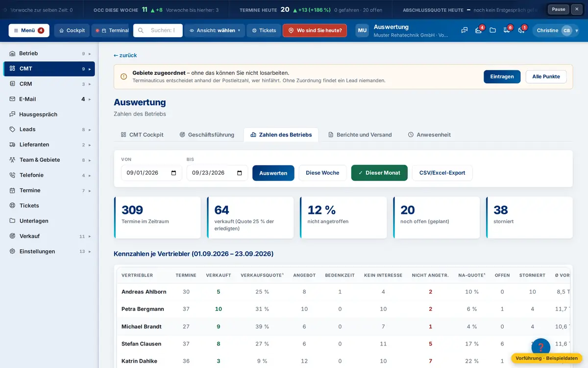Open the Ansicht: wählen dropdown
This screenshot has width=588, height=368.
215,30
